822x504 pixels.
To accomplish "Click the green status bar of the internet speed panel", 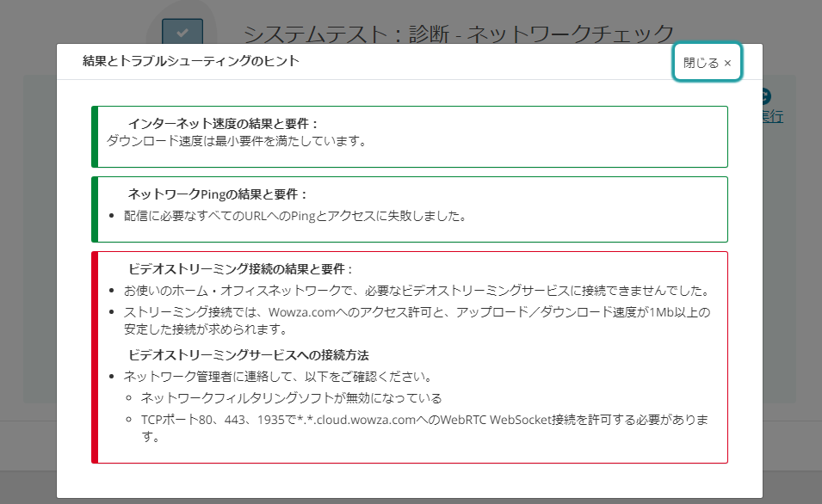I will coord(95,137).
